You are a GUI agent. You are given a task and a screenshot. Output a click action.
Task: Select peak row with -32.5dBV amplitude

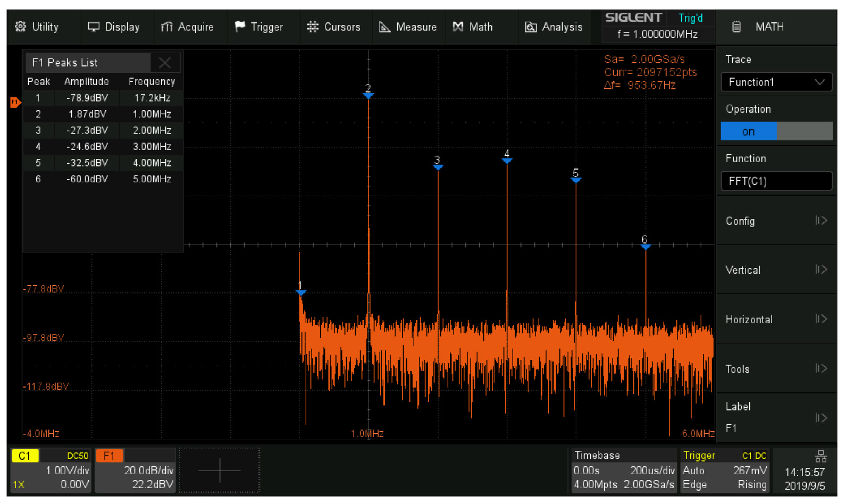(x=103, y=163)
